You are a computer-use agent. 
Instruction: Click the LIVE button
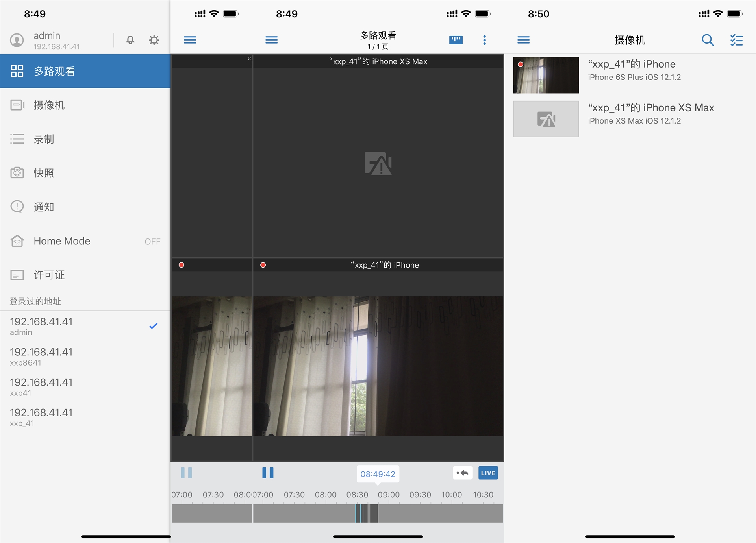487,473
